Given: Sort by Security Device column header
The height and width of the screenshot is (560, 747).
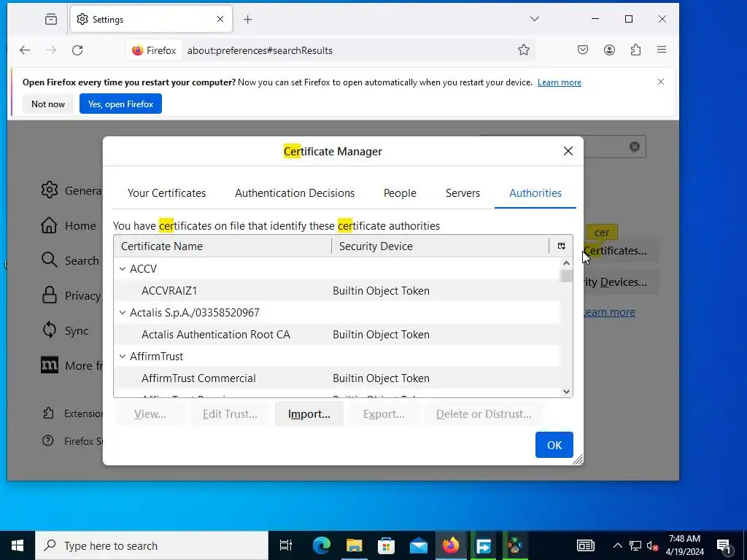Looking at the screenshot, I should [440, 246].
